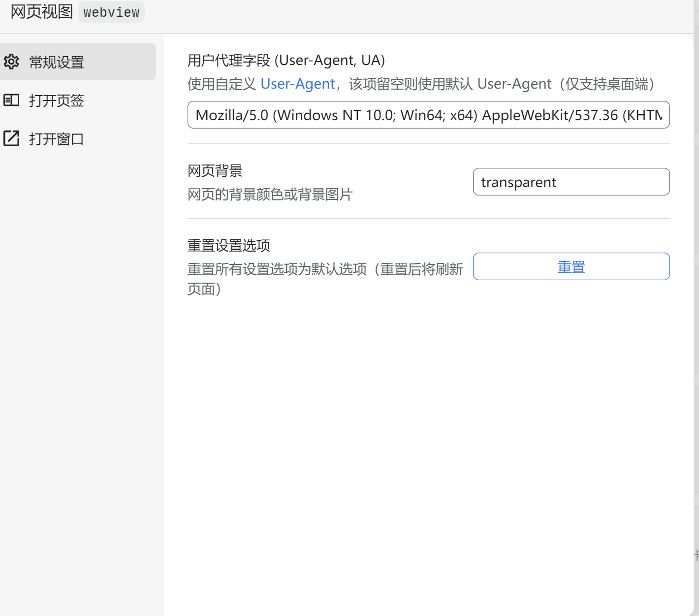The width and height of the screenshot is (699, 616).
Task: Click the 用户代理字段 (User-Agent, UA) heading
Action: click(286, 61)
